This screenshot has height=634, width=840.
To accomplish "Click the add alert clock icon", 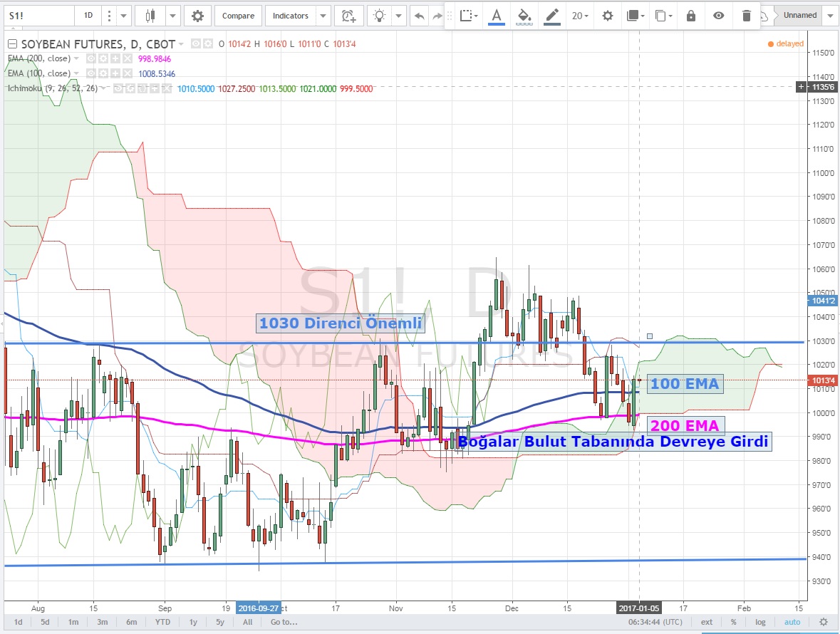I will [x=348, y=15].
